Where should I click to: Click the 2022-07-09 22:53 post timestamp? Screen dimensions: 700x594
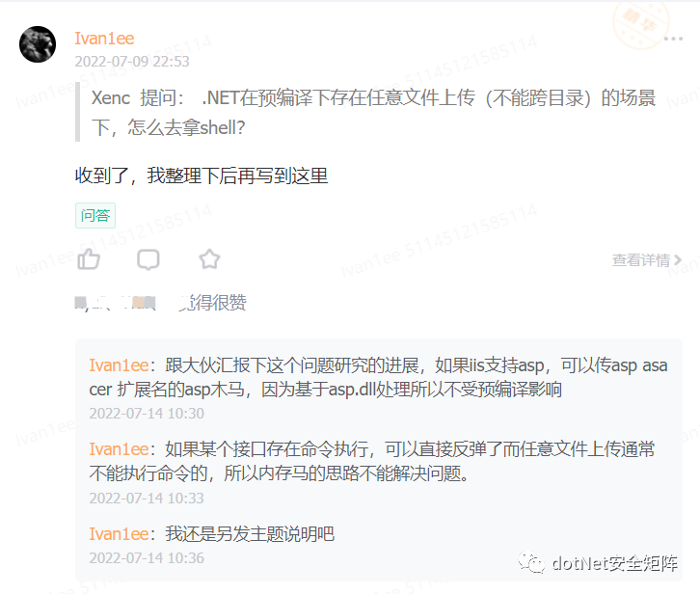pyautogui.click(x=132, y=61)
